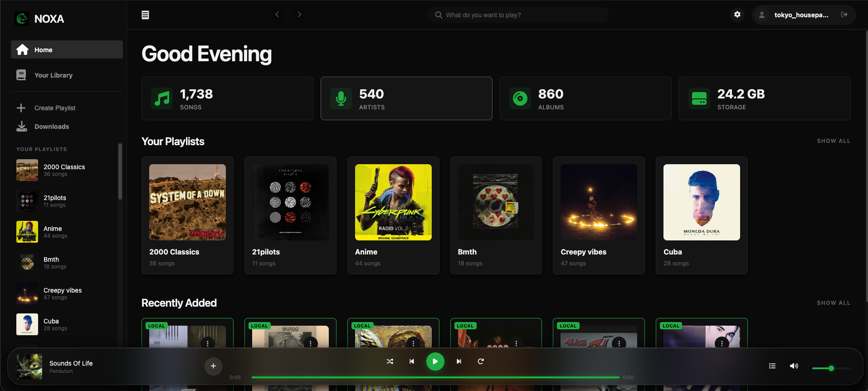The image size is (868, 391).
Task: Click the logout icon beside username
Action: 844,15
